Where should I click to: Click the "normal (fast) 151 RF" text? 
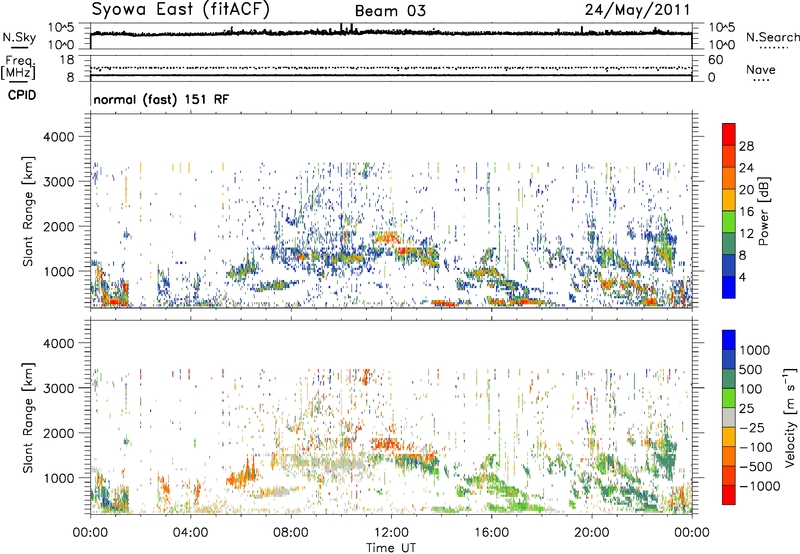(x=161, y=99)
